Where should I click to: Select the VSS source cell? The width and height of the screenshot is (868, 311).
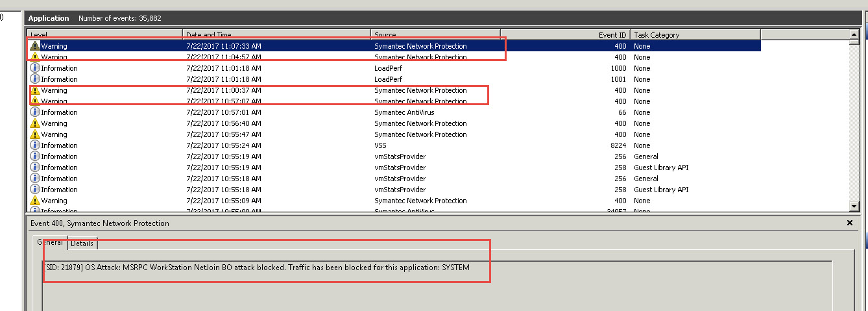point(381,145)
